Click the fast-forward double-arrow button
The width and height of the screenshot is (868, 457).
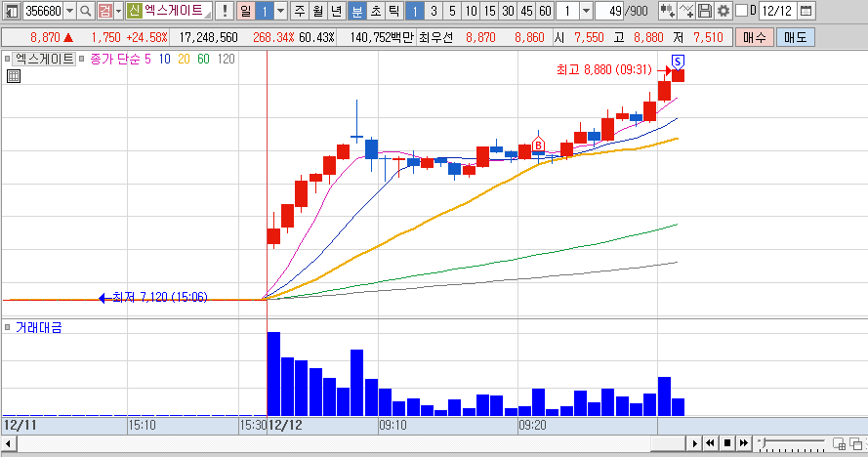pos(743,443)
